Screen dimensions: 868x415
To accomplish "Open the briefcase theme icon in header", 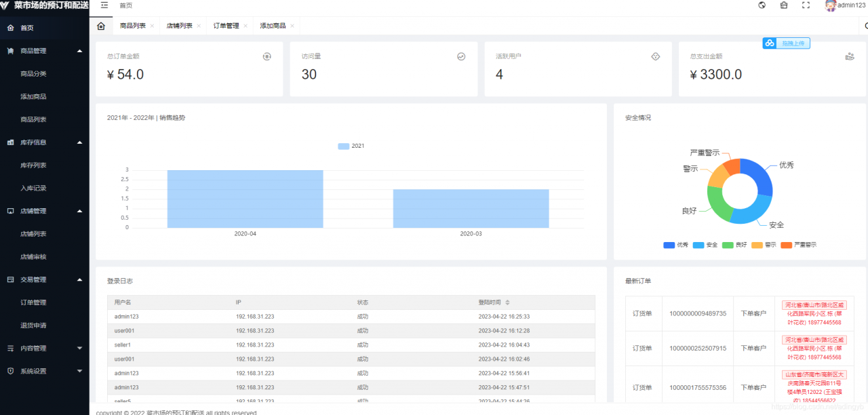I will pyautogui.click(x=784, y=5).
